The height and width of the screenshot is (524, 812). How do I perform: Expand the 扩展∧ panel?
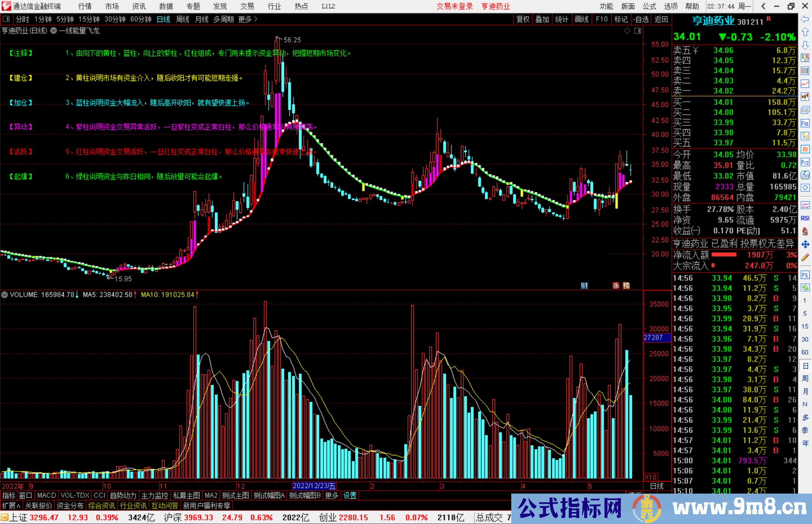(12, 506)
